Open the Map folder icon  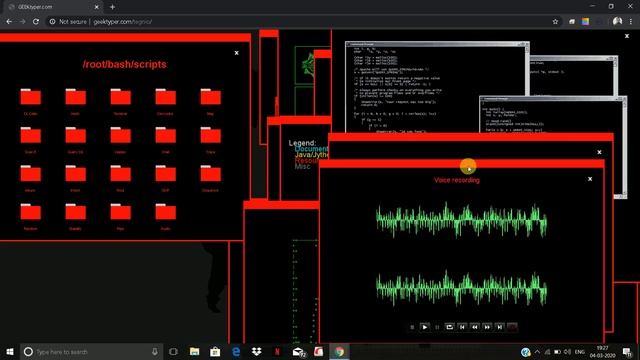(210, 97)
